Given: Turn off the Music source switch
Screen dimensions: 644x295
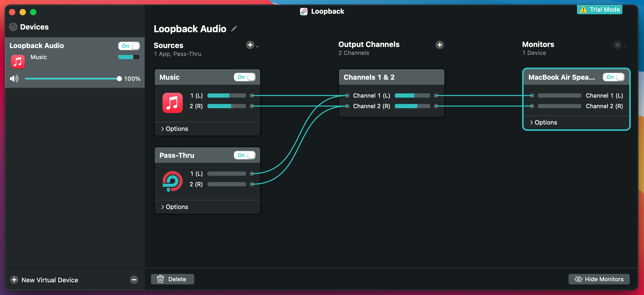Looking at the screenshot, I should point(245,77).
